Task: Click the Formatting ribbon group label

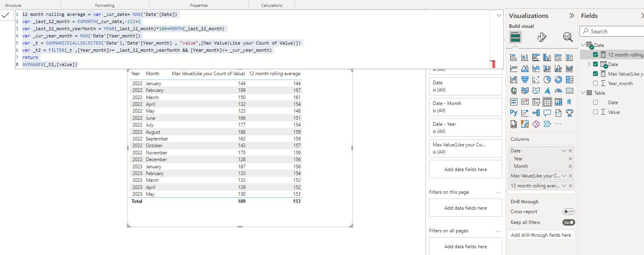Action: pos(105,6)
